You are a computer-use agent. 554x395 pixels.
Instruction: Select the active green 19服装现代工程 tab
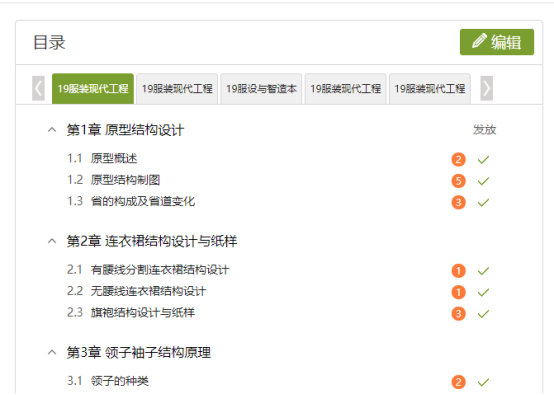click(x=93, y=89)
